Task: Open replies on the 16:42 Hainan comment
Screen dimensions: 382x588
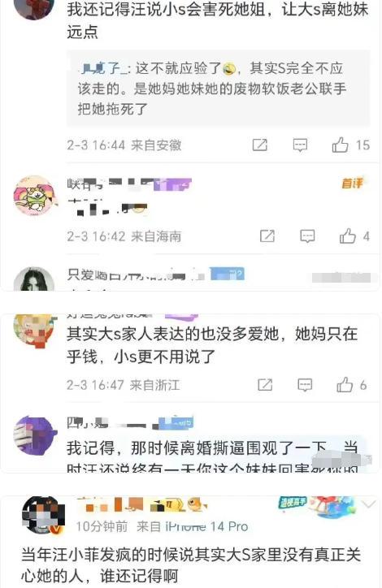Action: 307,236
